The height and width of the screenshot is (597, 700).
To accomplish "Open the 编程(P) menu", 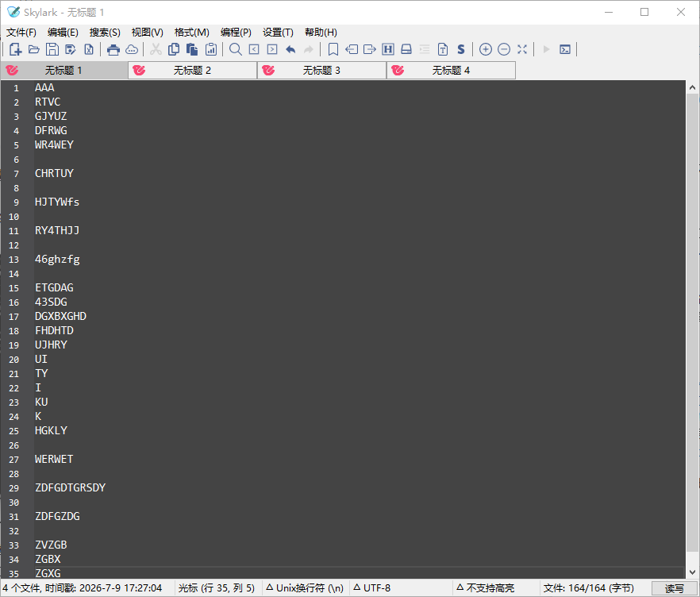I will coord(236,32).
